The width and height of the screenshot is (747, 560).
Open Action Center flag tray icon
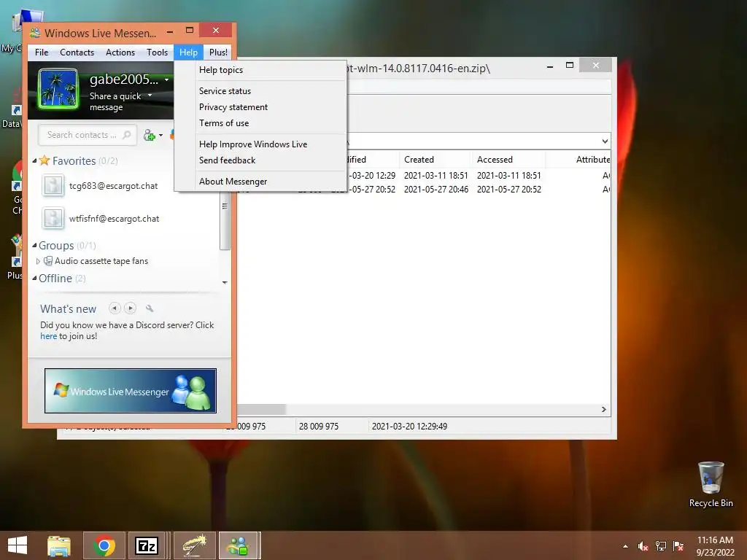678,546
